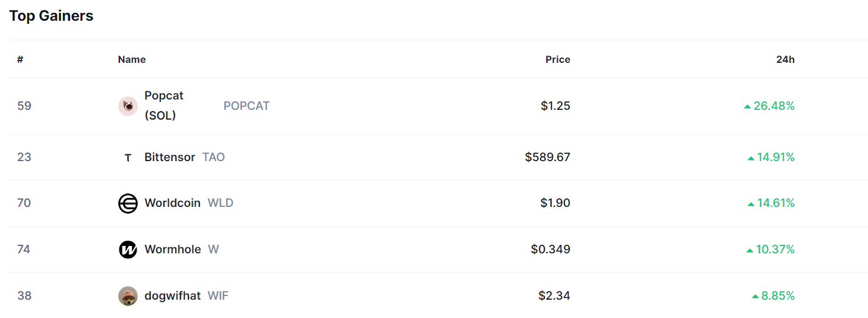Open the dogwifhat name link
The width and height of the screenshot is (868, 318).
pos(173,295)
